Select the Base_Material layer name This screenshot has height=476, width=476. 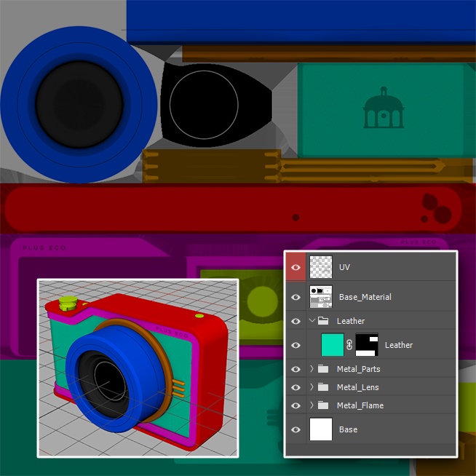tap(365, 297)
